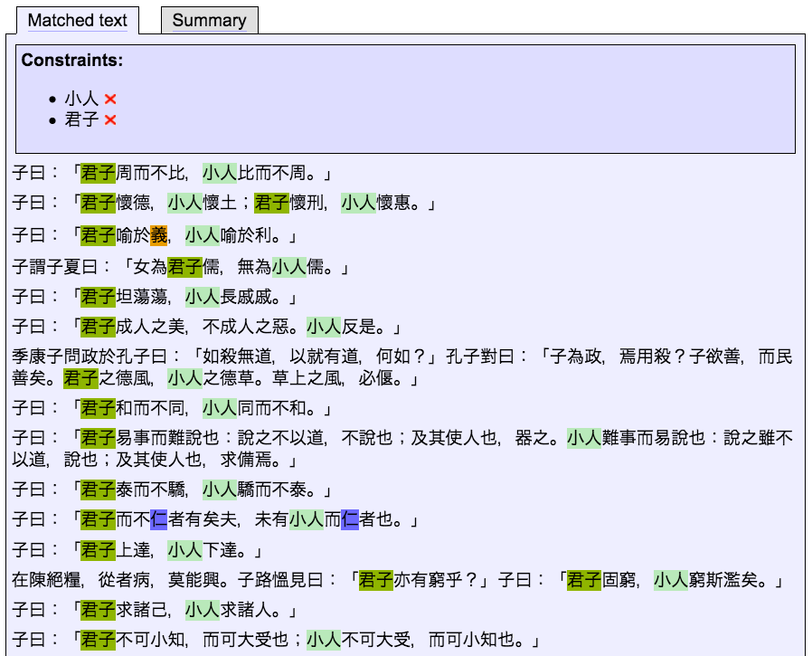Remove the 小人 constraint

click(x=109, y=100)
